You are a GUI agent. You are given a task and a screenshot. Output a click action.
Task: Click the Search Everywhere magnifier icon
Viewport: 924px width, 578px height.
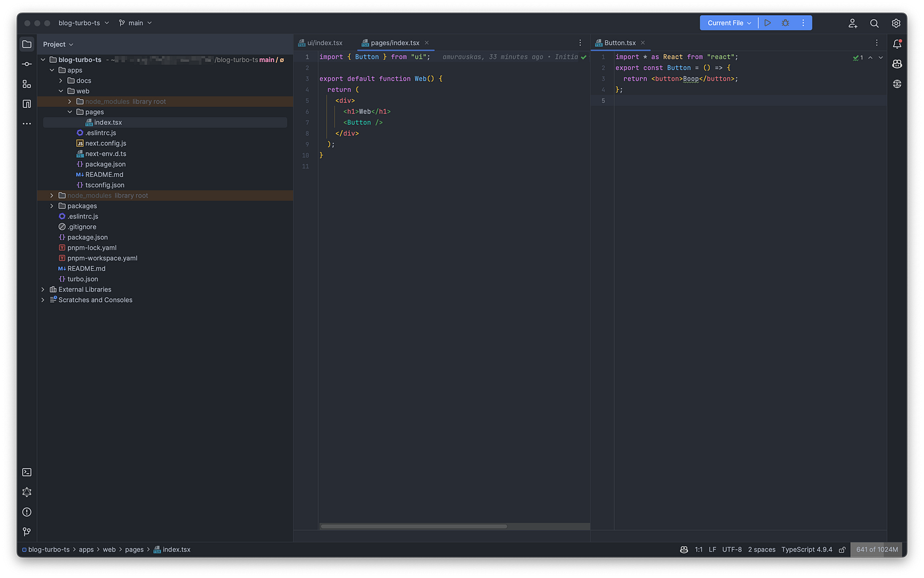pos(874,23)
